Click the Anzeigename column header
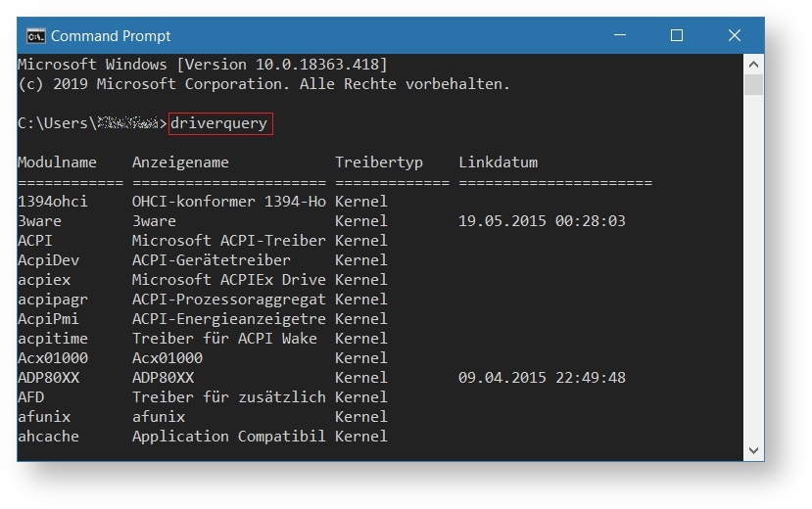The width and height of the screenshot is (812, 509). 180,162
